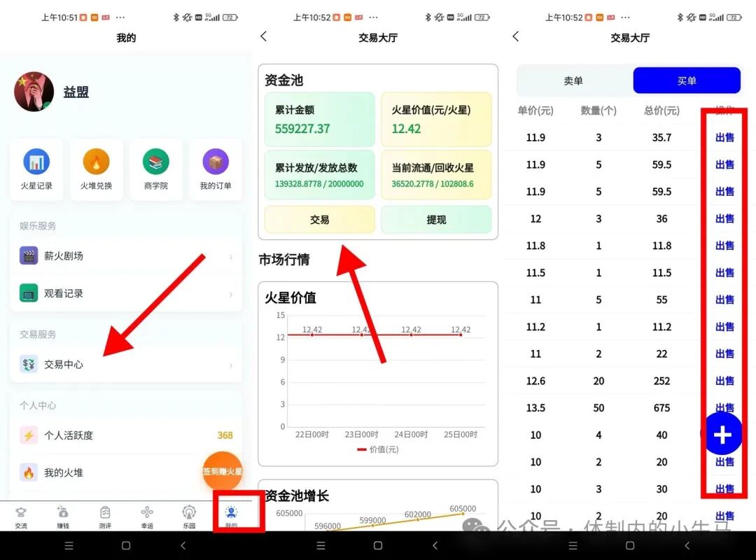The width and height of the screenshot is (756, 560).
Task: Expand the 薪火剧场 theater row
Action: coord(126,257)
